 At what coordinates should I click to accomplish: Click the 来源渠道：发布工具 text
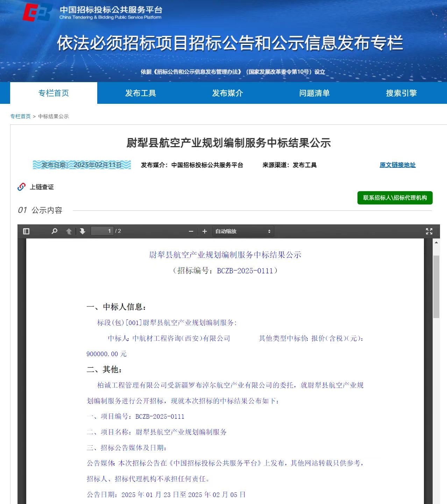290,165
